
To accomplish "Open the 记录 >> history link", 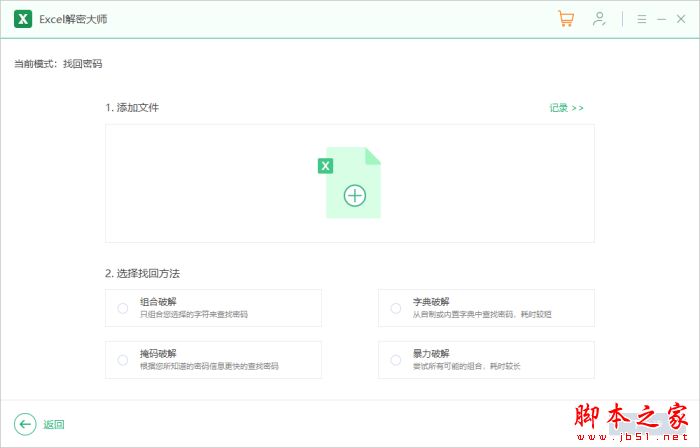I will [566, 108].
